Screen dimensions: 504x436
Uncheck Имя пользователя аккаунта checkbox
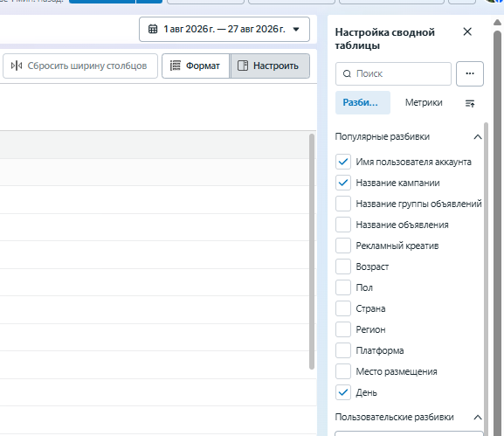point(343,162)
